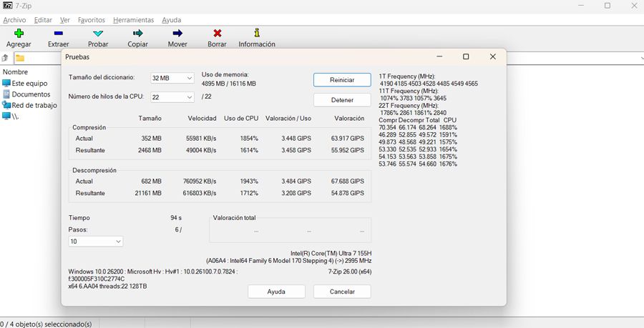Click the 94 s time value
Viewport: 644px width, 328px height.
[x=176, y=218]
